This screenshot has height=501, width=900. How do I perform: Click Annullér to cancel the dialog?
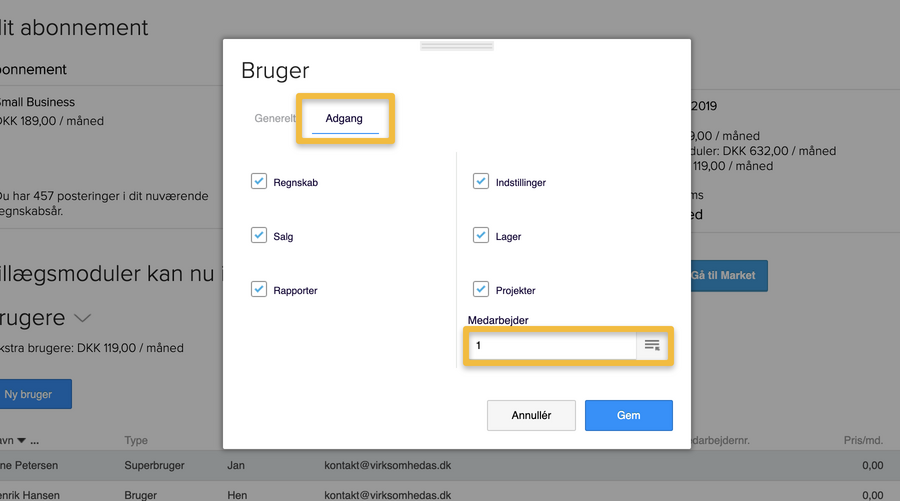pos(532,415)
